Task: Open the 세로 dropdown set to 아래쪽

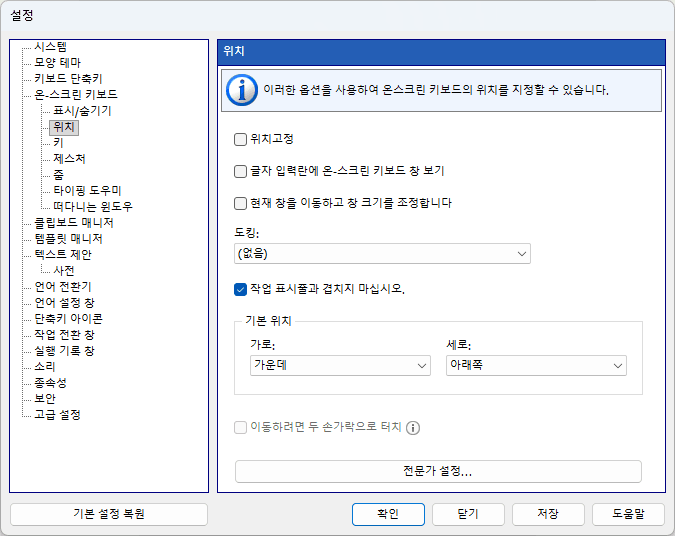Action: tap(536, 366)
